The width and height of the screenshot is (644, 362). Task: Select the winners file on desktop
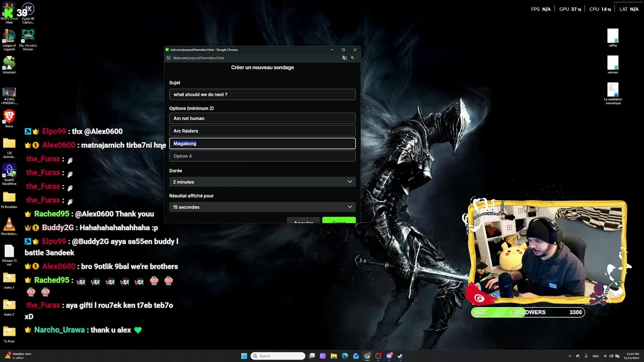613,65
